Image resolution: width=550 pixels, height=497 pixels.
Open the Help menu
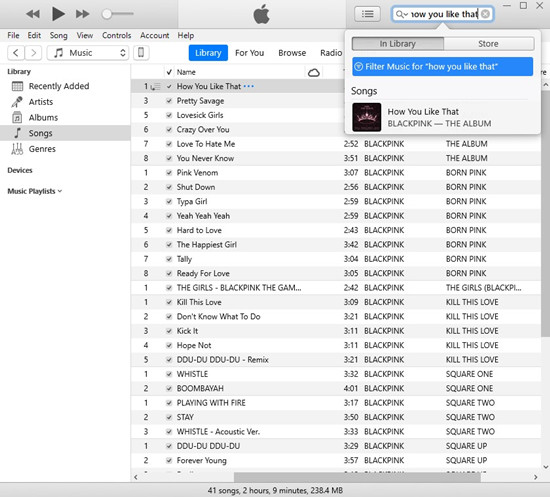186,35
